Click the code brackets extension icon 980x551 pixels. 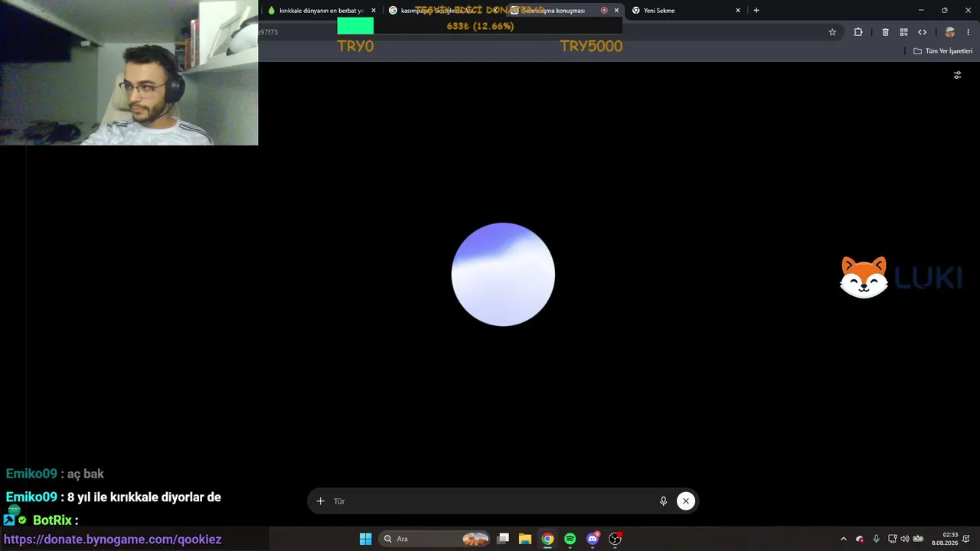(922, 32)
